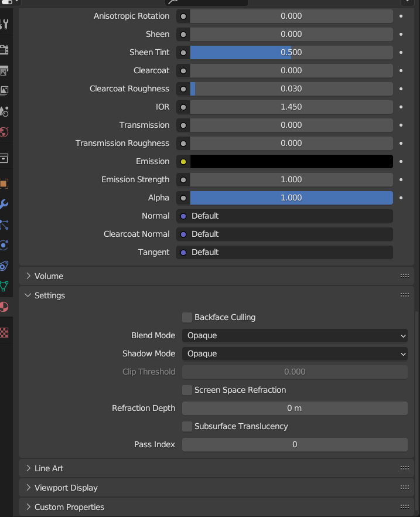Select the orange Object properties tab
Image resolution: width=420 pixels, height=517 pixels.
pos(4,183)
